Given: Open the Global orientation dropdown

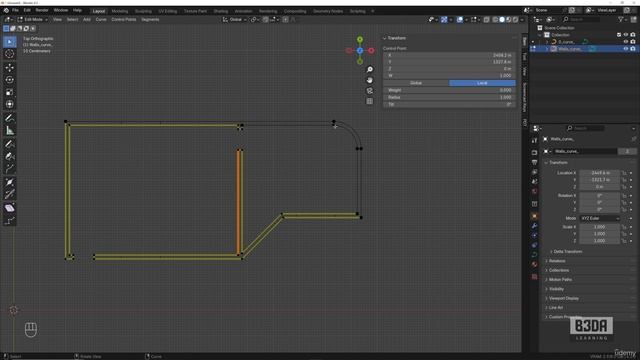Looking at the screenshot, I should (235, 20).
